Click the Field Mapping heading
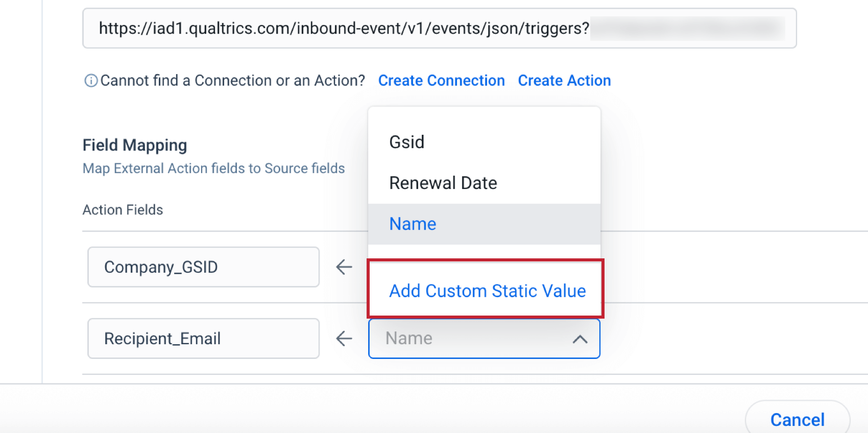This screenshot has height=433, width=868. pyautogui.click(x=135, y=145)
